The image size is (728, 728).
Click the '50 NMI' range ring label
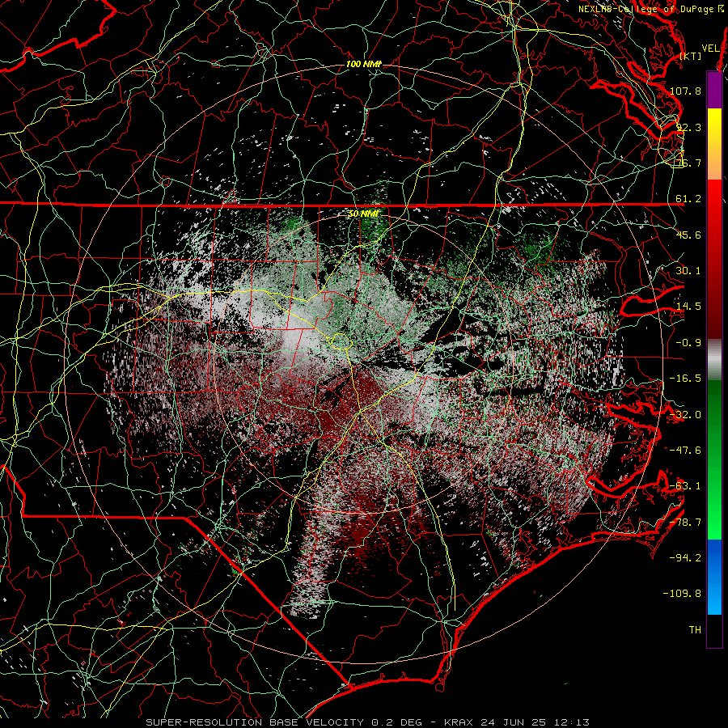pyautogui.click(x=363, y=214)
